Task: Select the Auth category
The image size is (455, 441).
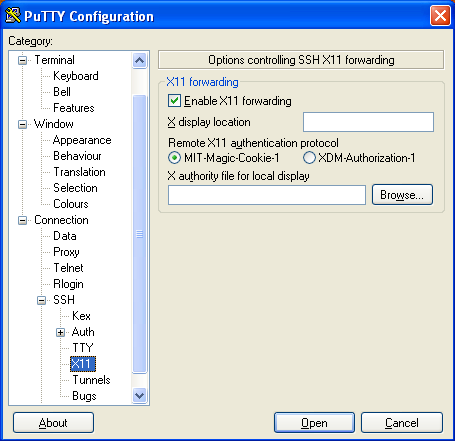Action: pos(83,332)
